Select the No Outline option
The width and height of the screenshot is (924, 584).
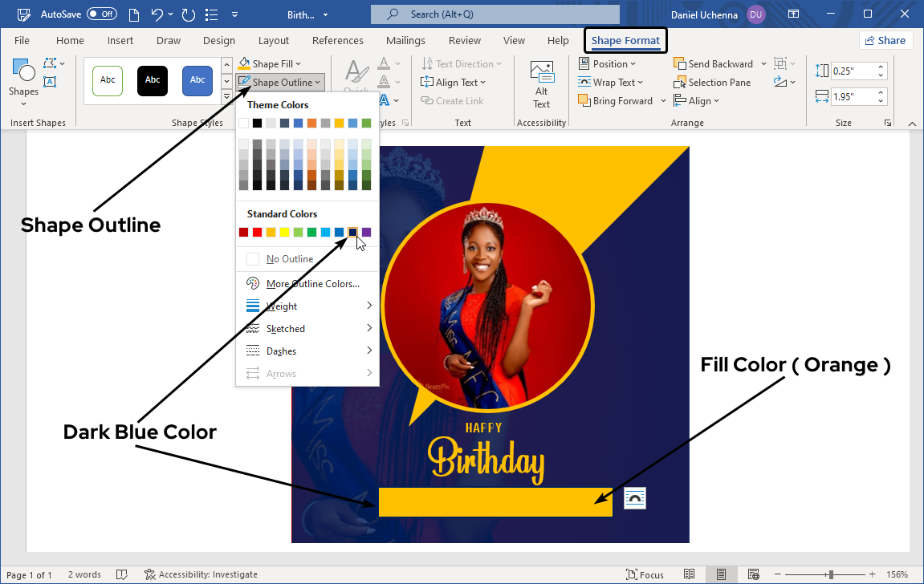pyautogui.click(x=289, y=259)
